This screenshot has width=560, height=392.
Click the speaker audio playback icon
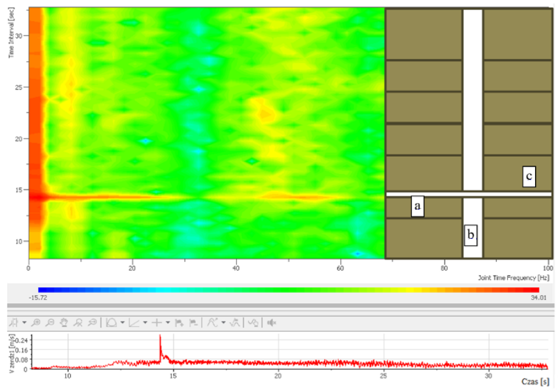pyautogui.click(x=271, y=323)
